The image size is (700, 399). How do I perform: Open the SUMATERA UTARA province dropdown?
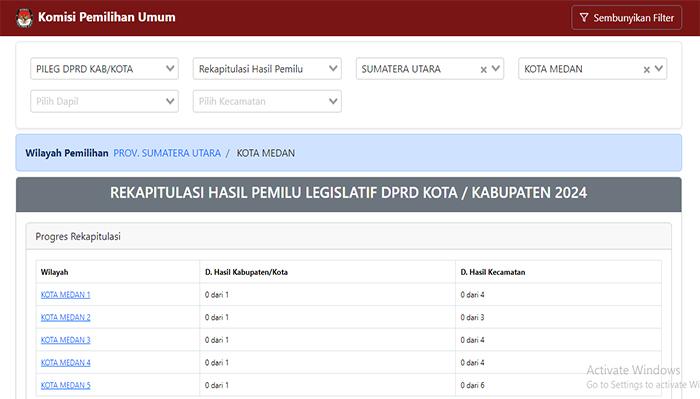click(x=430, y=69)
